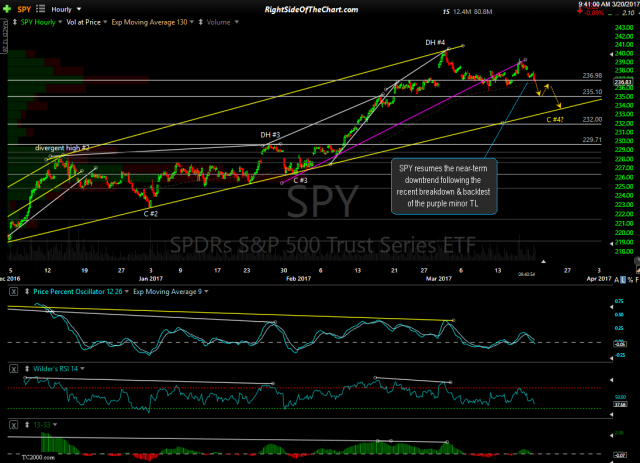Click the RSI pane value tag 37.68
The width and height of the screenshot is (640, 463).
[620, 404]
